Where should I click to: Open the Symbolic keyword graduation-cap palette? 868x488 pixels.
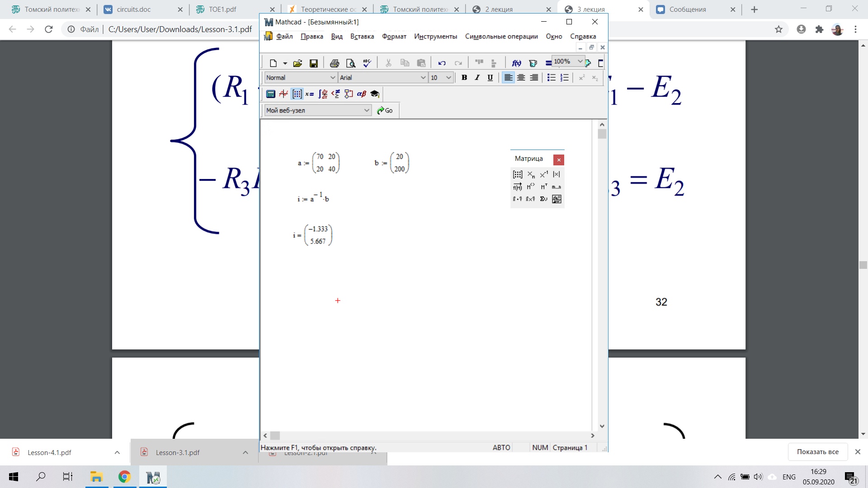point(375,94)
